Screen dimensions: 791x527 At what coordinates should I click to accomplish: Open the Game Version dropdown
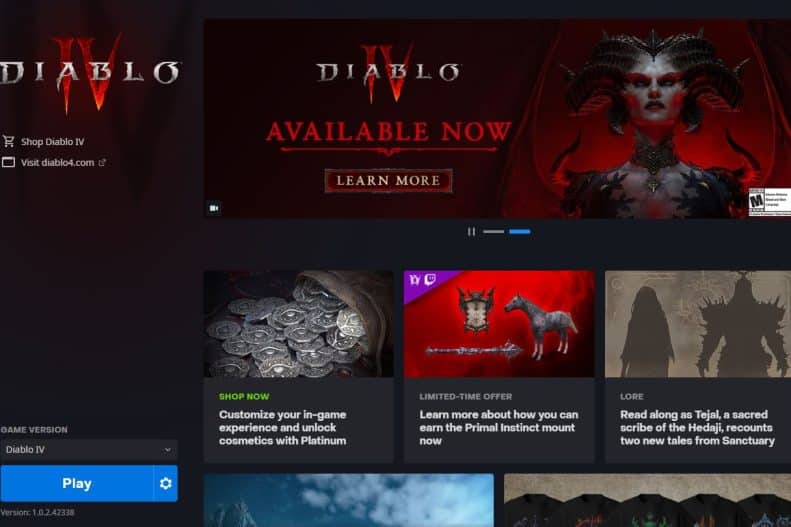point(89,449)
